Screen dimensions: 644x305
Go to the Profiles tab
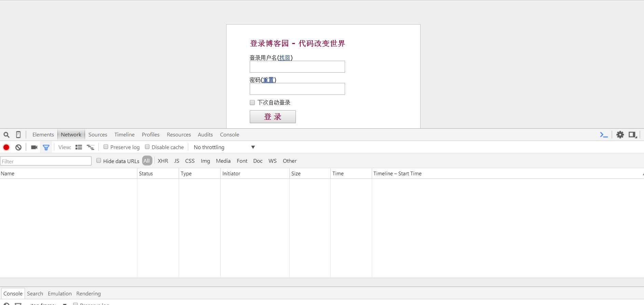point(151,135)
